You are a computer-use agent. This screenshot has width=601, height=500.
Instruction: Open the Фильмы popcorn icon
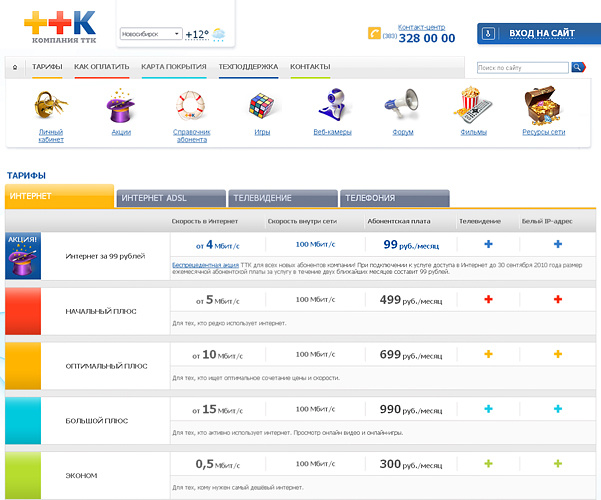[473, 104]
